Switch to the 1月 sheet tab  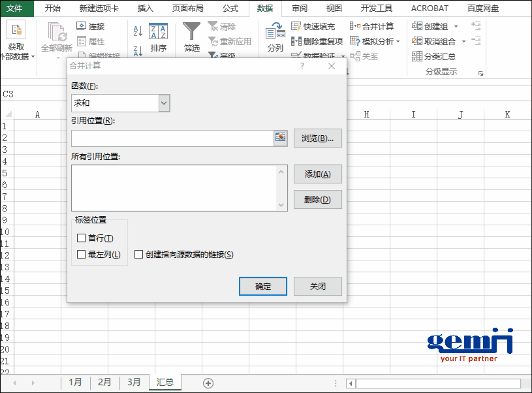(76, 383)
